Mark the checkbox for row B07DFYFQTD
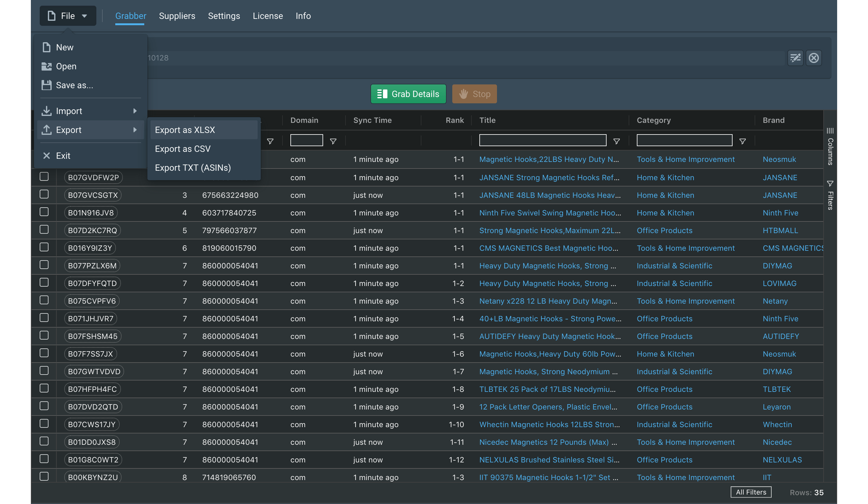Screen dimensions: 868x504 tap(44, 283)
